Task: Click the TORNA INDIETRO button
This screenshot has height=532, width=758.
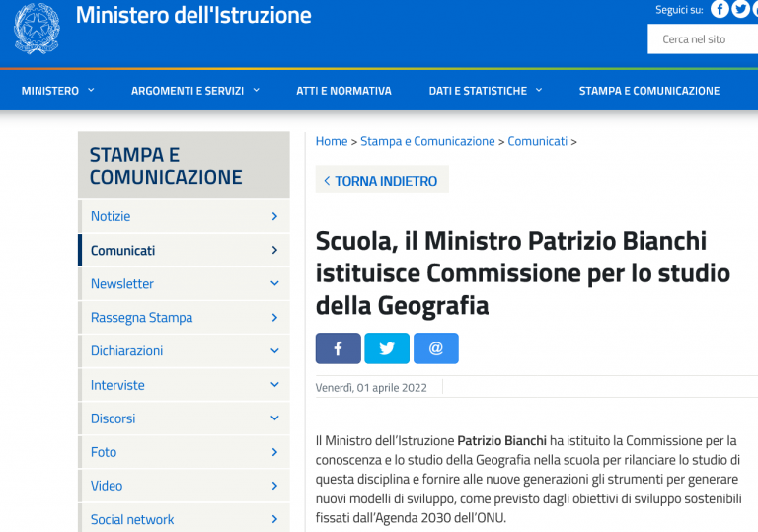Action: (x=382, y=180)
